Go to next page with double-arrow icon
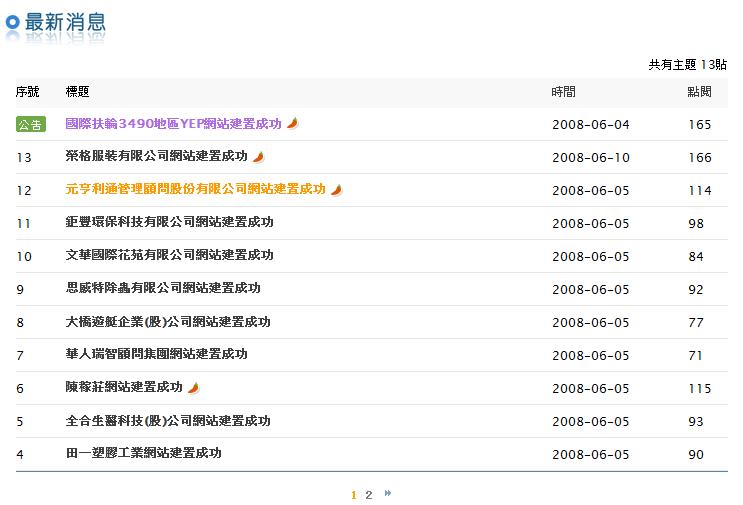Image resolution: width=743 pixels, height=505 pixels. click(388, 493)
